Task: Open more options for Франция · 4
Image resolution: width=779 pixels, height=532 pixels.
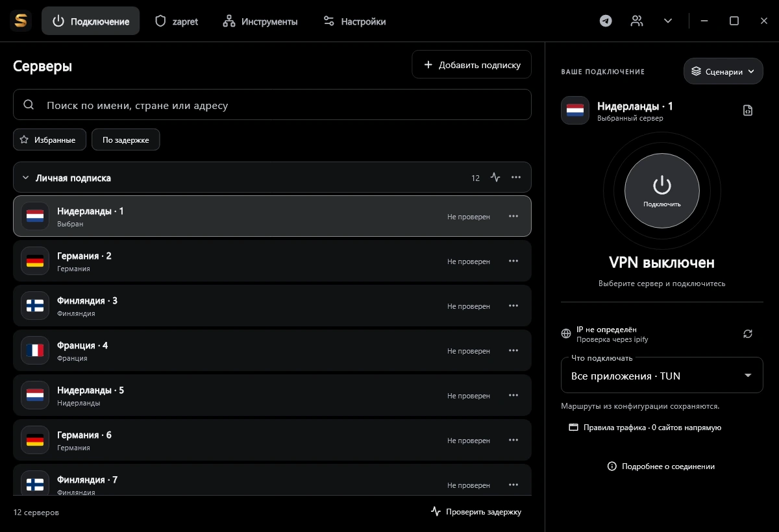Action: (x=513, y=350)
